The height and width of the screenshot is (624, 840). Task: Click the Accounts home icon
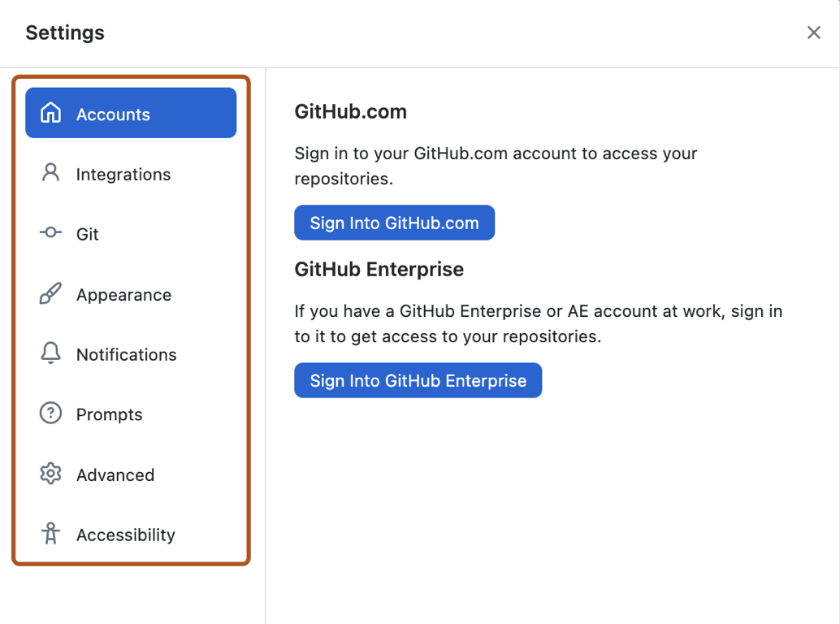pyautogui.click(x=50, y=114)
